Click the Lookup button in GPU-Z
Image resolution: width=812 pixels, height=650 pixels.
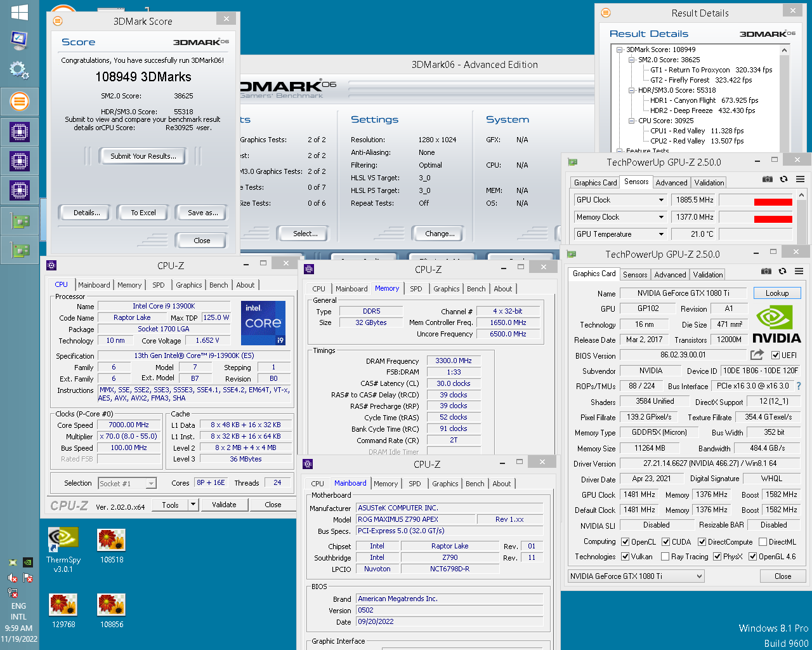click(777, 293)
